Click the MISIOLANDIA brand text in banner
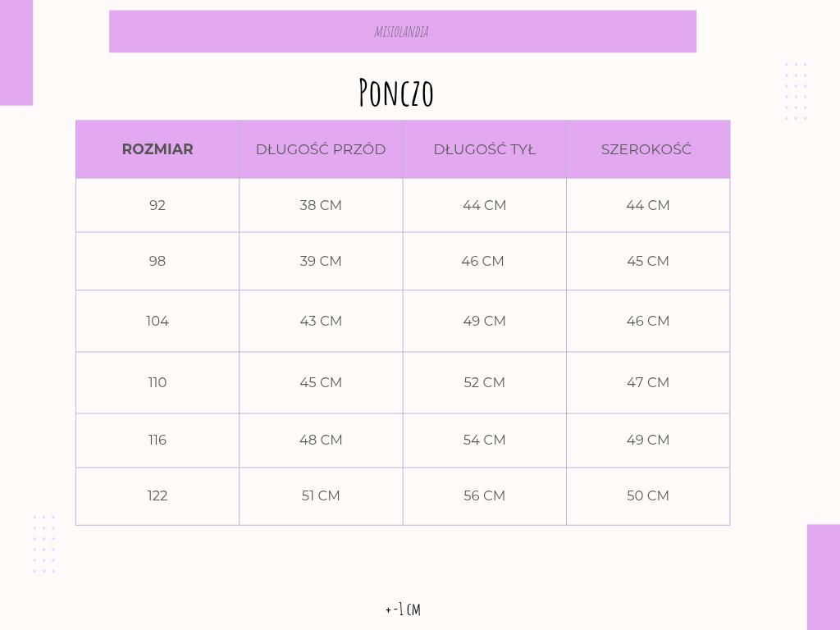This screenshot has width=840, height=630. [x=401, y=32]
